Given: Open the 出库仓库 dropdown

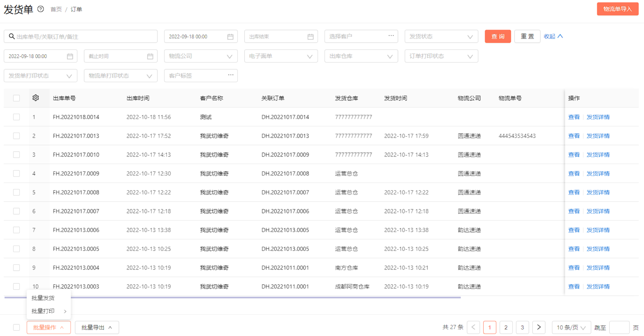Looking at the screenshot, I should point(361,56).
